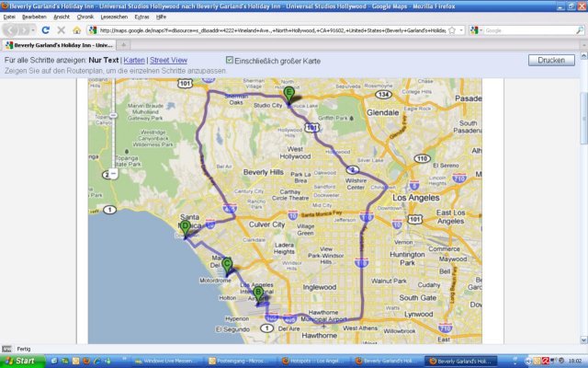The height and width of the screenshot is (368, 588).
Task: Click the site favicon in address bar
Action: point(93,30)
